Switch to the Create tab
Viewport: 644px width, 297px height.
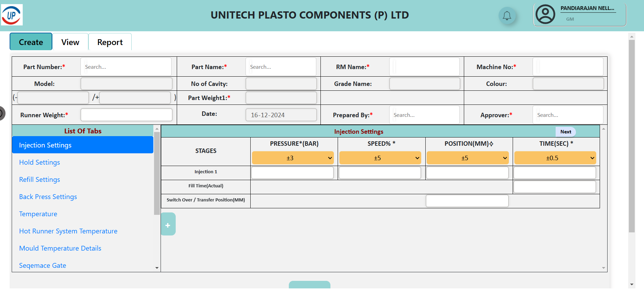pyautogui.click(x=31, y=42)
